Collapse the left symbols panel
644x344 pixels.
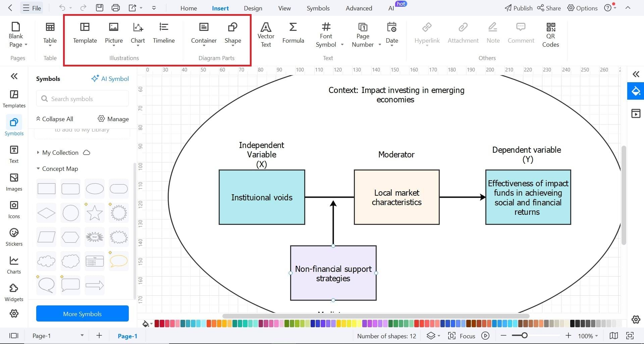point(14,76)
